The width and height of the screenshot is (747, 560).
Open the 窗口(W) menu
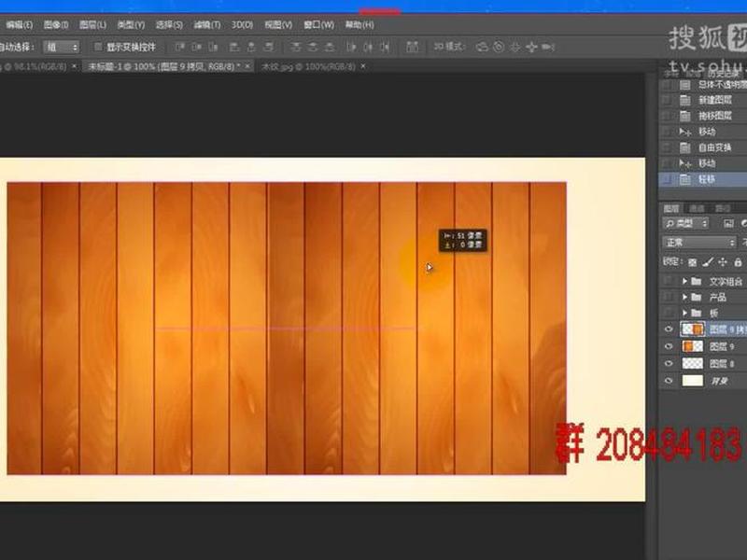coord(318,25)
